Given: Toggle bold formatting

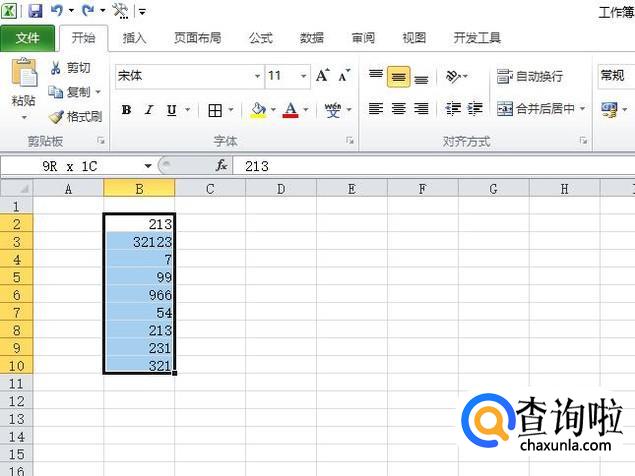Looking at the screenshot, I should (126, 110).
